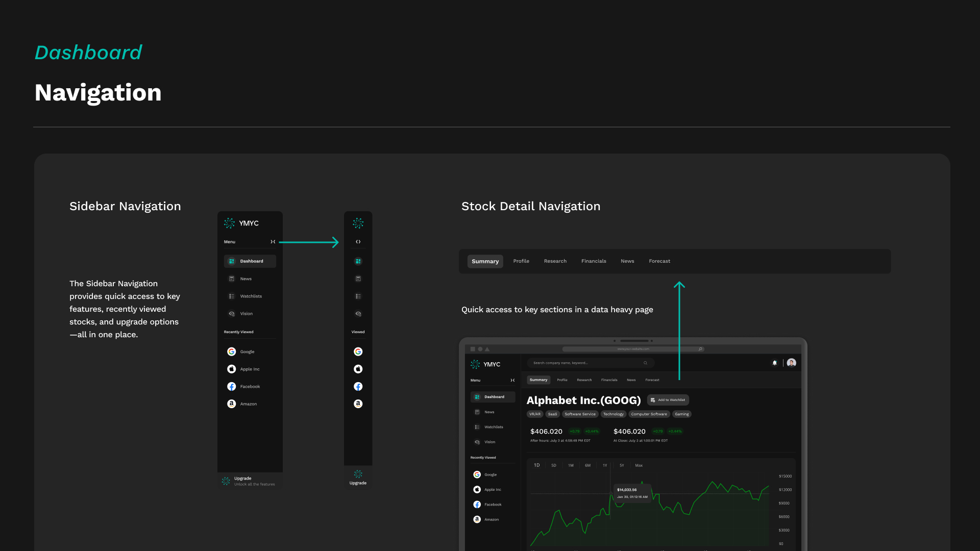Open Apple Inc in expanded sidebar

pyautogui.click(x=249, y=369)
